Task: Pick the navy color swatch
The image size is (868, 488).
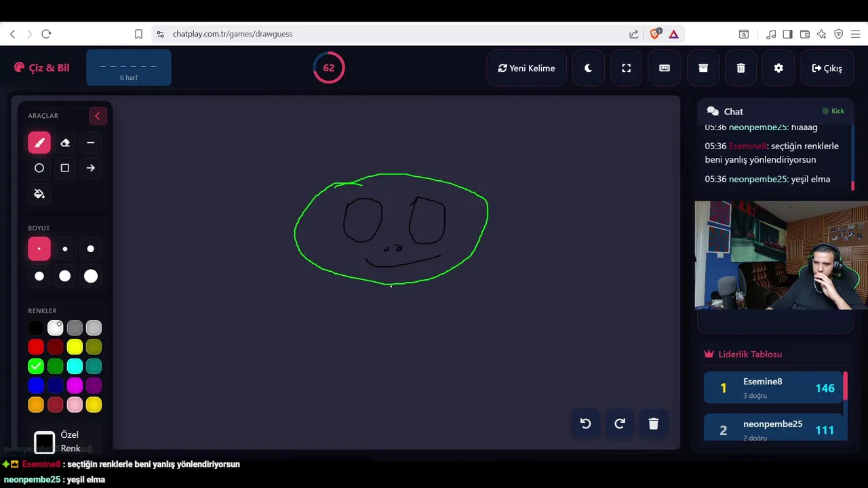Action: [x=56, y=386]
